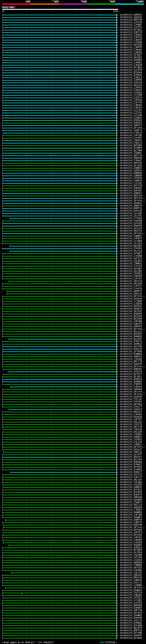
Task: Click the yellow large-gap marker on UniRef100_C4Z7C4 row
Action: tap(22, 594)
